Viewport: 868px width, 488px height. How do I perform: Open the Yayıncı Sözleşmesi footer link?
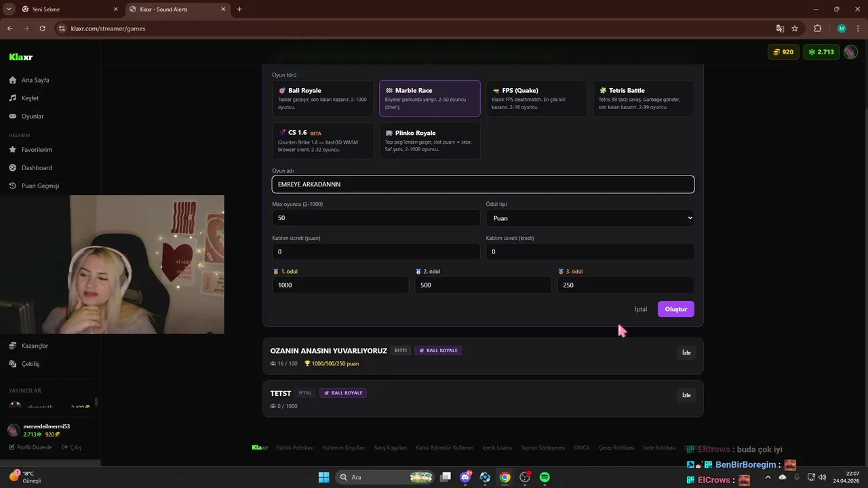(x=543, y=448)
